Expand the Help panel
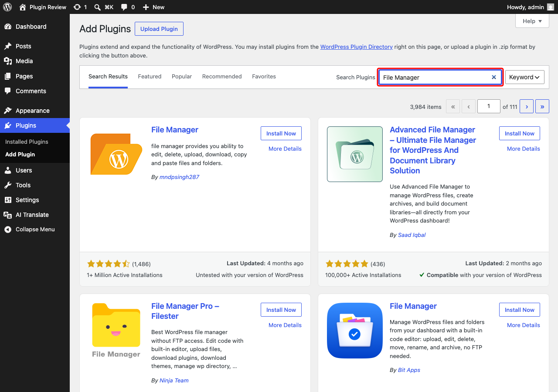The height and width of the screenshot is (392, 558). click(x=532, y=21)
